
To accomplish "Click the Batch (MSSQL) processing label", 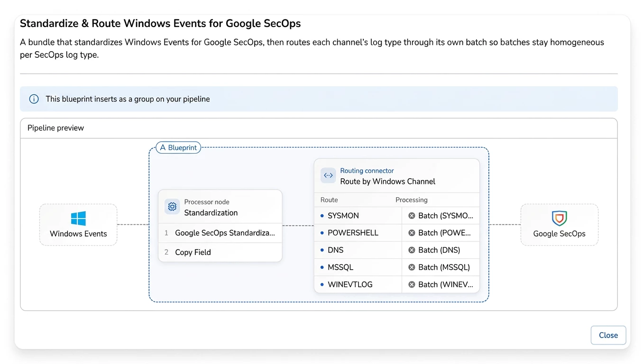I will click(x=444, y=267).
